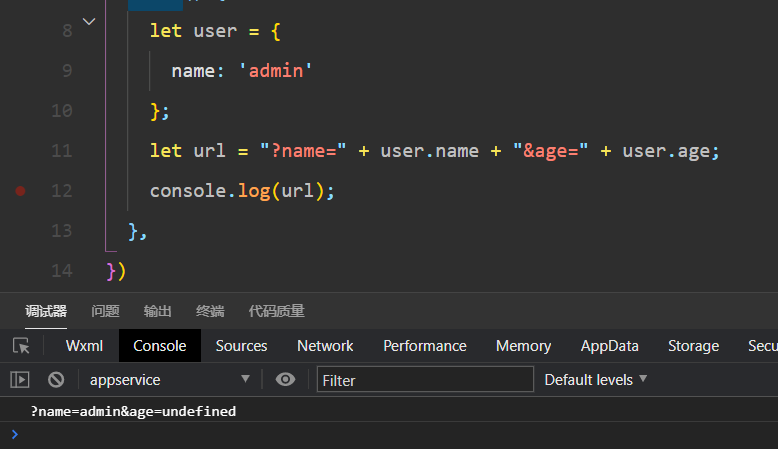This screenshot has height=449, width=778.
Task: Toggle the live expression eye icon
Action: [x=285, y=380]
